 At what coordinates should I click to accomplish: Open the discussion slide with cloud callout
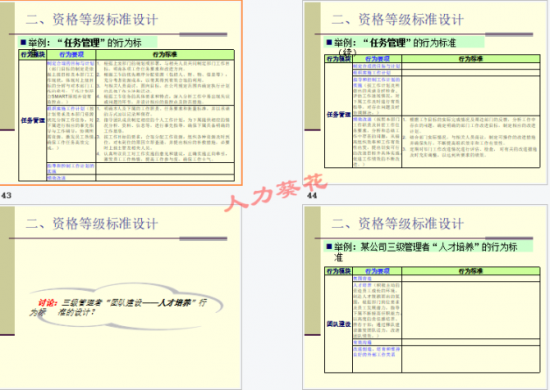click(120, 297)
